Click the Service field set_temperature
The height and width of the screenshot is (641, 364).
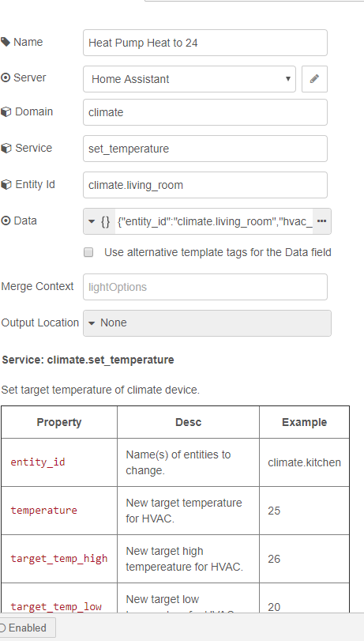(205, 149)
